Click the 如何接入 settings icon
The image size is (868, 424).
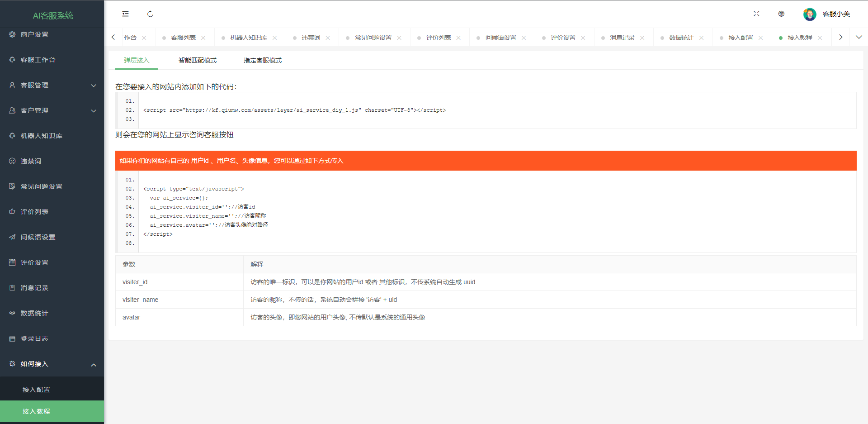click(12, 364)
